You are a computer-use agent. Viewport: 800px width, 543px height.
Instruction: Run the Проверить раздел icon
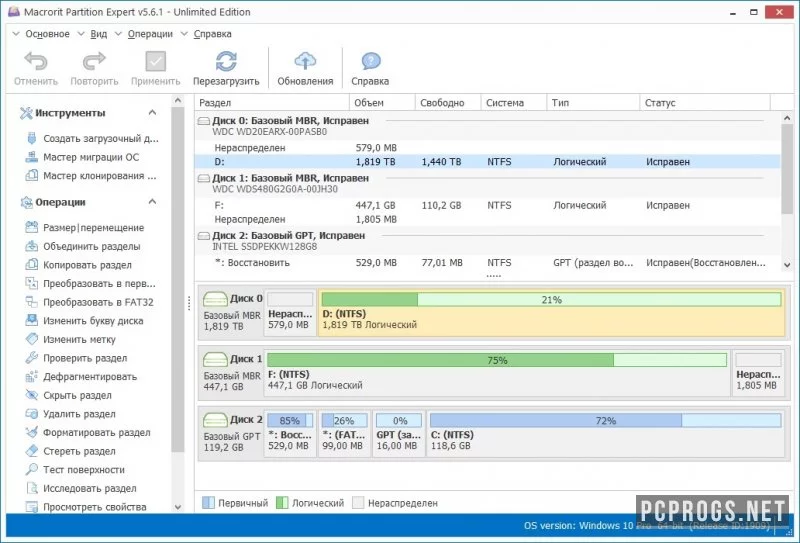tap(32, 358)
